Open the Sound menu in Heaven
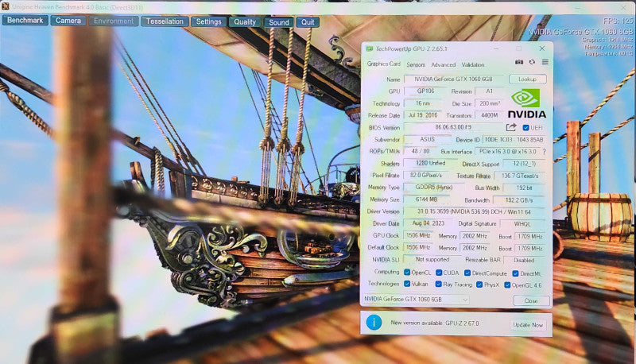The width and height of the screenshot is (636, 364). point(279,22)
